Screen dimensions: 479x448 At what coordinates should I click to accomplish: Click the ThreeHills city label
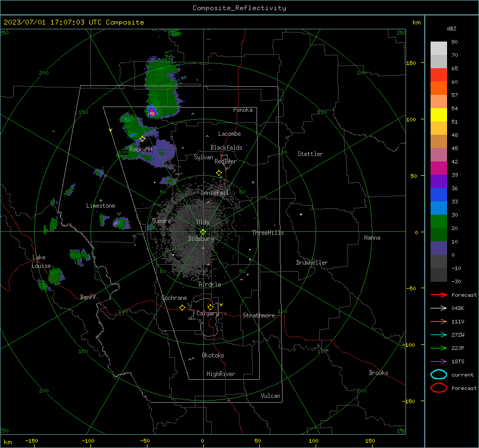268,233
